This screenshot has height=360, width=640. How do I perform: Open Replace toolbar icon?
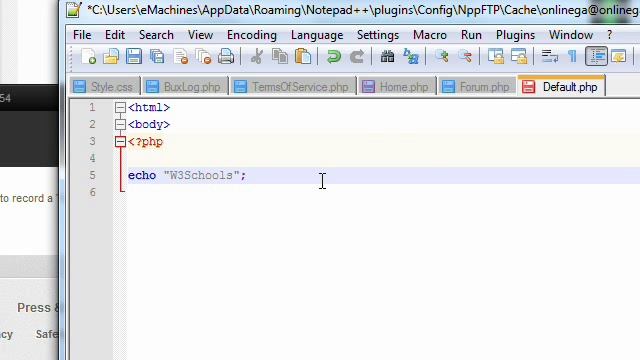click(x=411, y=56)
